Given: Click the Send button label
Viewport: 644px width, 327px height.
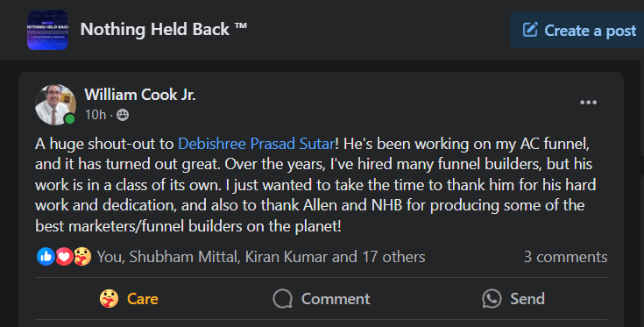Looking at the screenshot, I should [527, 299].
